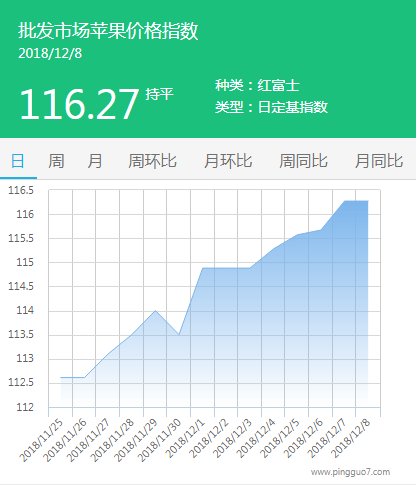Click the 2018/11/27 x-axis label
416x485 pixels.
coord(88,440)
